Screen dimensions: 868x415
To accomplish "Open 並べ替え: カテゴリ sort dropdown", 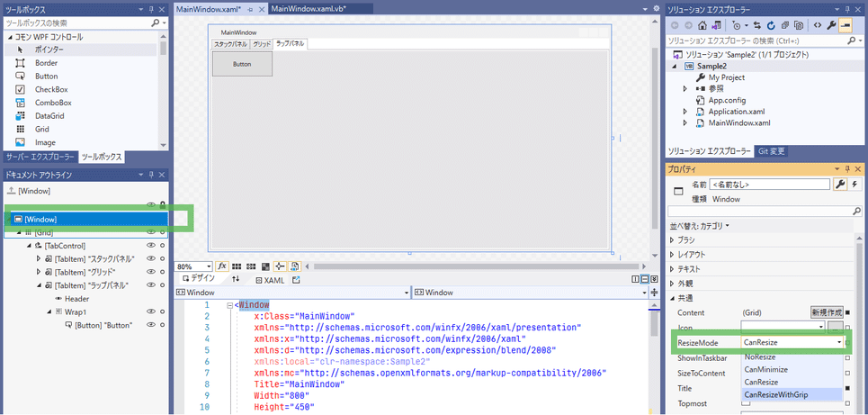I will (699, 226).
